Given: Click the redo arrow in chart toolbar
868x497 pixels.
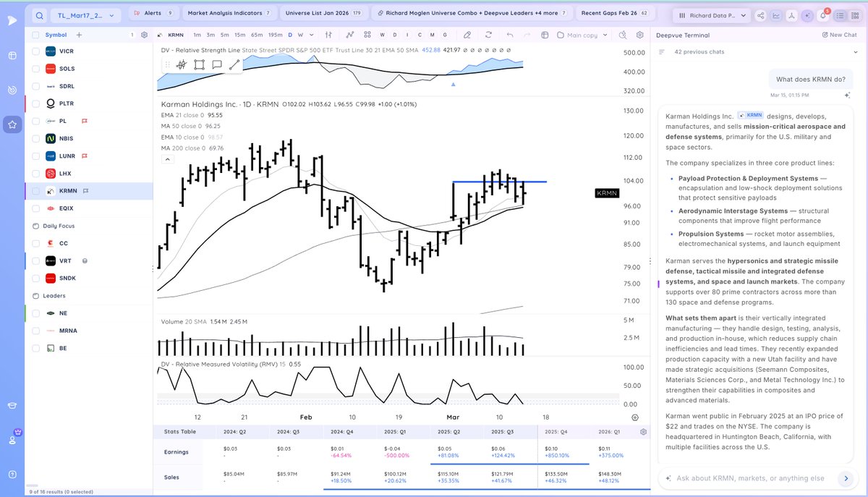Looking at the screenshot, I should (527, 35).
